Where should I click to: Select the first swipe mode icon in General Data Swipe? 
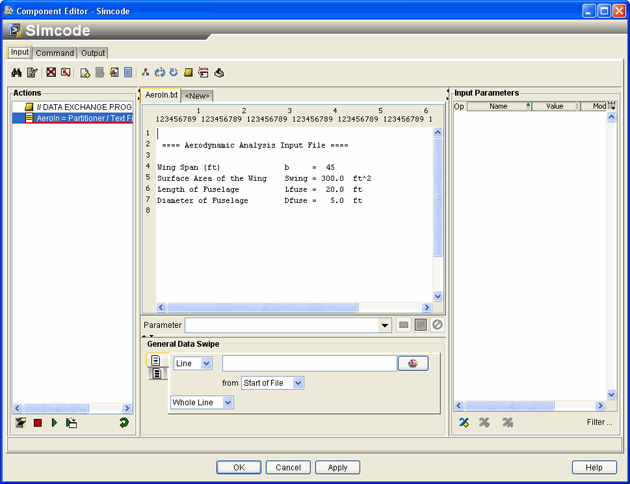click(x=156, y=361)
